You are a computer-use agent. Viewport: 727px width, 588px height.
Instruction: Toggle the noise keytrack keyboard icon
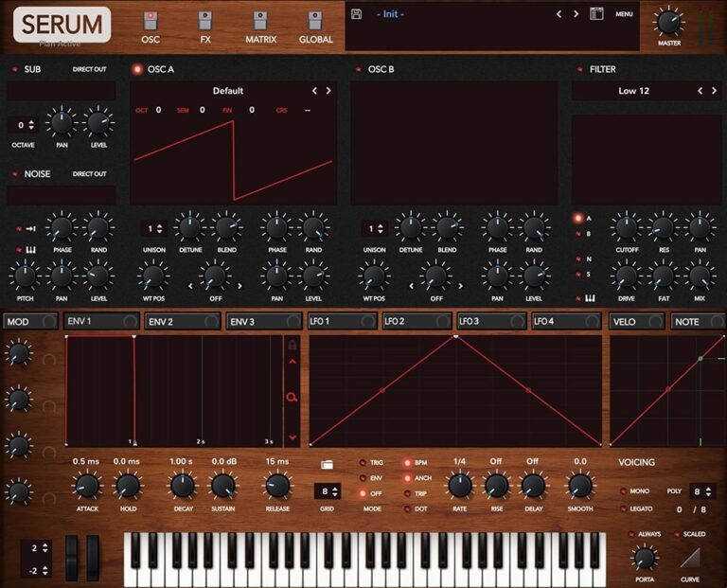[30, 250]
